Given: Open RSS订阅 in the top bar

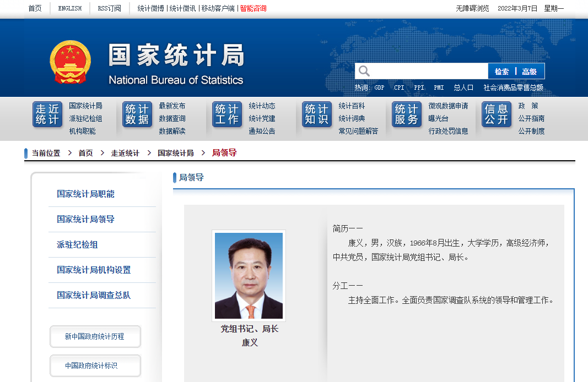Looking at the screenshot, I should (x=109, y=8).
